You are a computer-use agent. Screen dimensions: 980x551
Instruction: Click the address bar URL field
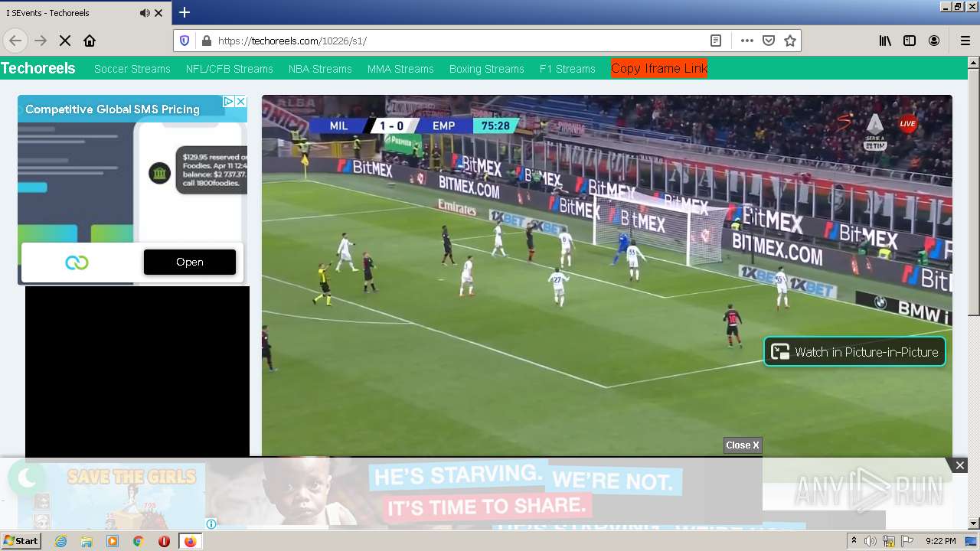point(459,41)
